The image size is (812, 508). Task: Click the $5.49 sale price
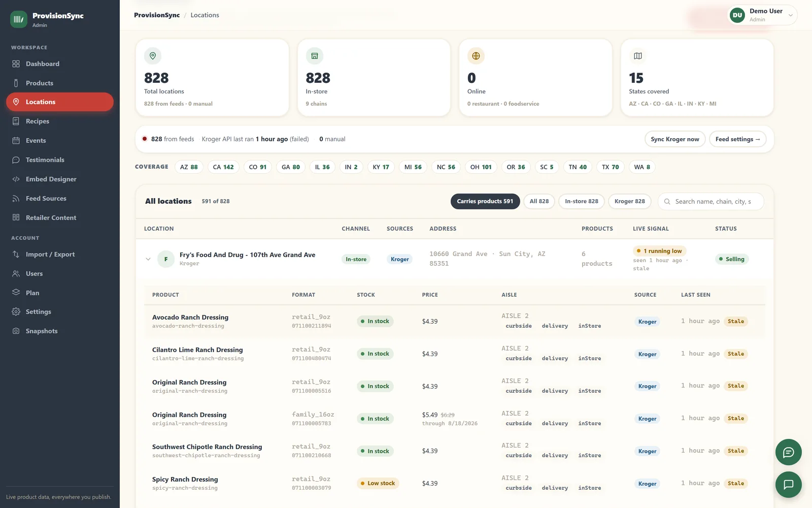[x=430, y=415]
